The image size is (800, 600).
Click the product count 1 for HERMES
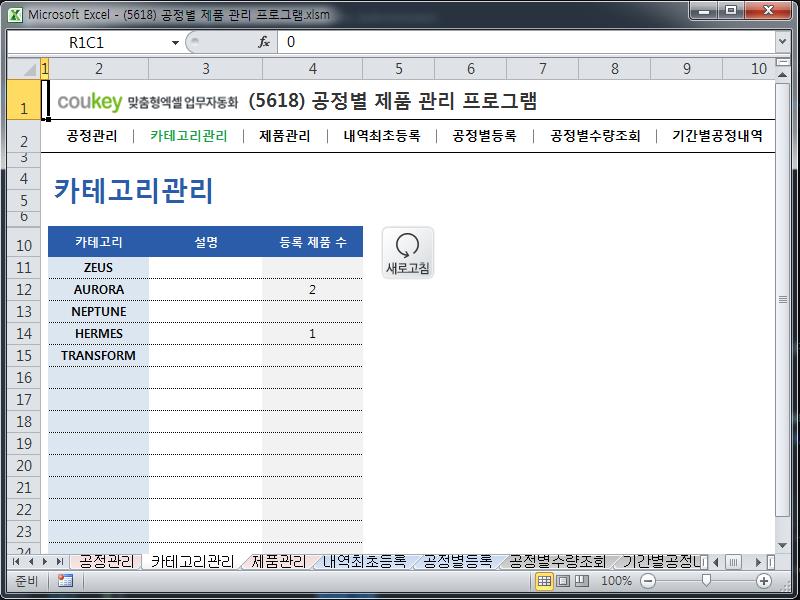click(312, 333)
